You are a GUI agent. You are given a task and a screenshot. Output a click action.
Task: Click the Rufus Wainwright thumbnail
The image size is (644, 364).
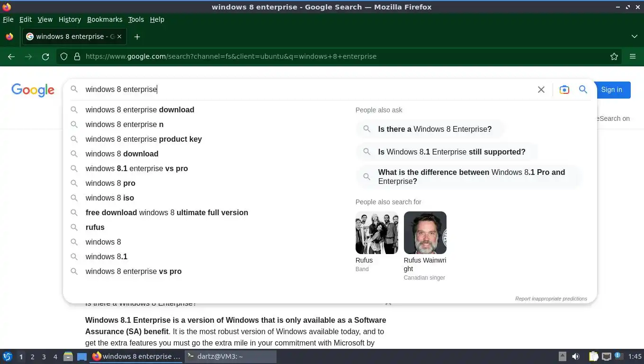[425, 233]
